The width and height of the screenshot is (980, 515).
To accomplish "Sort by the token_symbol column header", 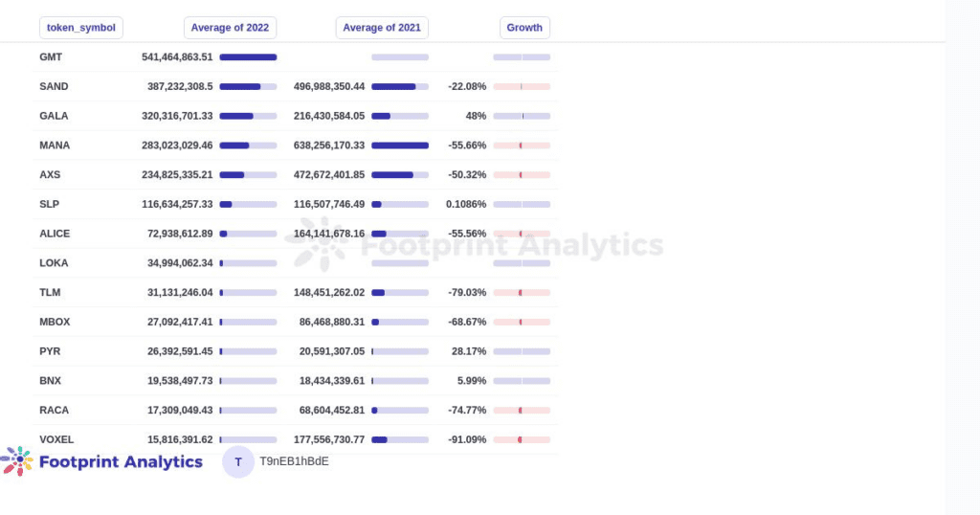I will click(81, 28).
